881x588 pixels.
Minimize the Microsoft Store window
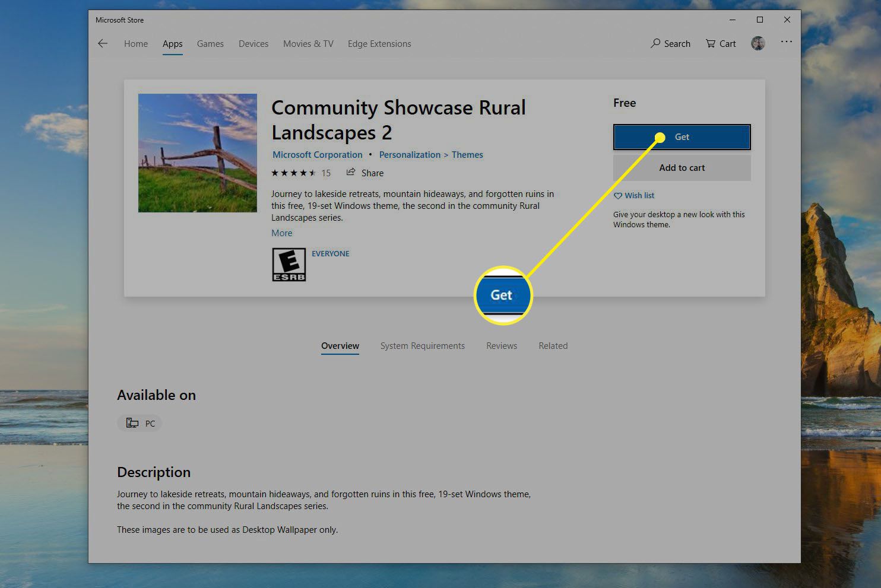(732, 20)
